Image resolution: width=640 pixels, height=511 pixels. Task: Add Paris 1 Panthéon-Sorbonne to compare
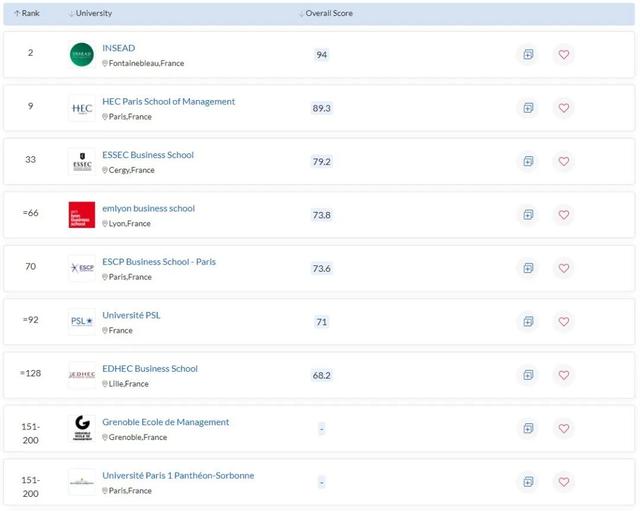coord(528,482)
